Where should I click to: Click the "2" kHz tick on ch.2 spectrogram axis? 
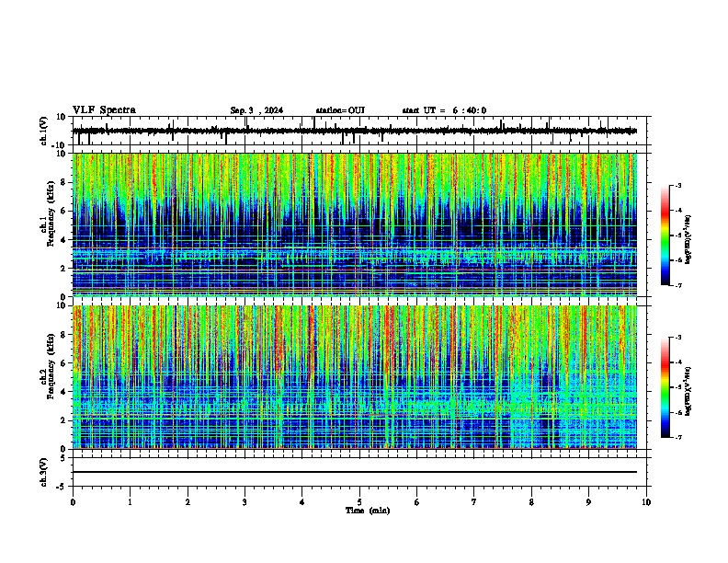click(63, 420)
